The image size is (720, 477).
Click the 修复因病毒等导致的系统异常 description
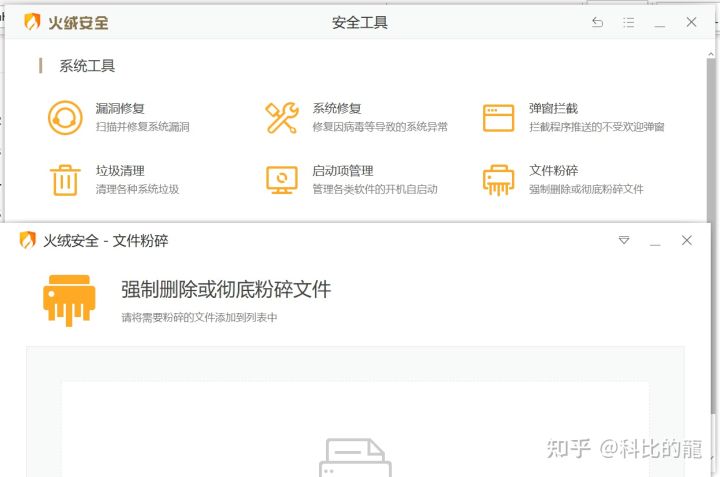pos(380,127)
